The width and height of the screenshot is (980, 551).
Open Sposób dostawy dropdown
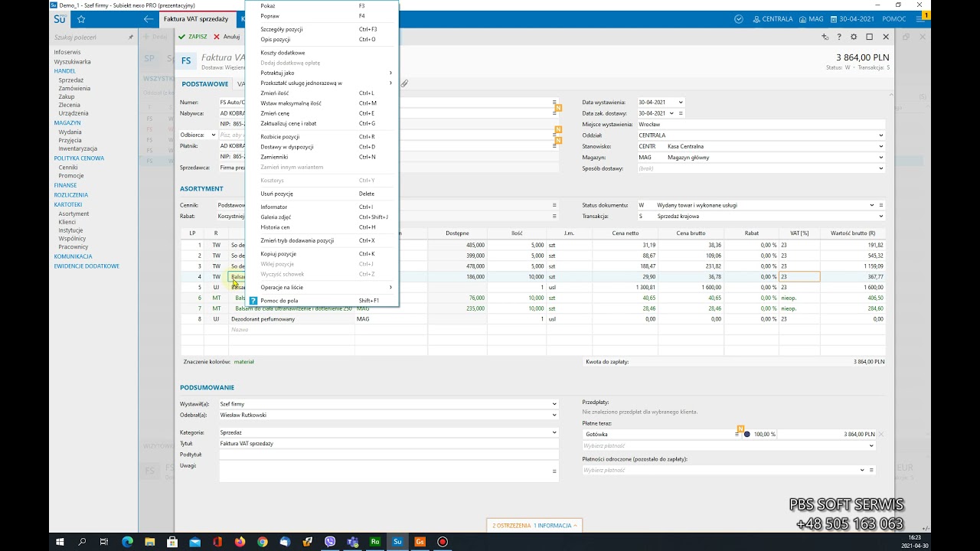pyautogui.click(x=881, y=168)
